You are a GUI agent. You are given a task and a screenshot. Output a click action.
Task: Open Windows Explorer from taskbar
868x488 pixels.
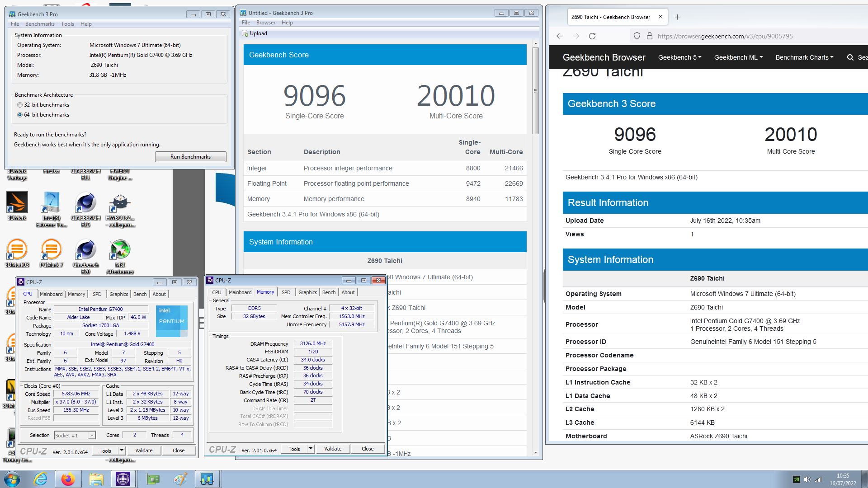(96, 479)
